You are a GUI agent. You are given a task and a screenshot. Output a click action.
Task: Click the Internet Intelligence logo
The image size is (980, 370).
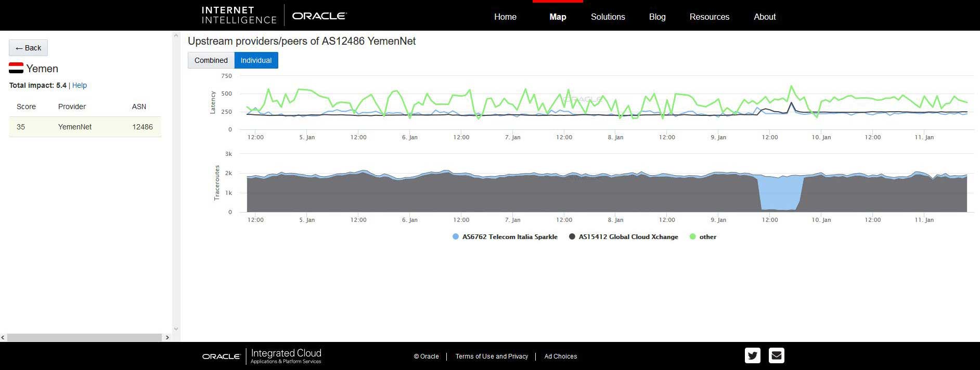pyautogui.click(x=239, y=15)
